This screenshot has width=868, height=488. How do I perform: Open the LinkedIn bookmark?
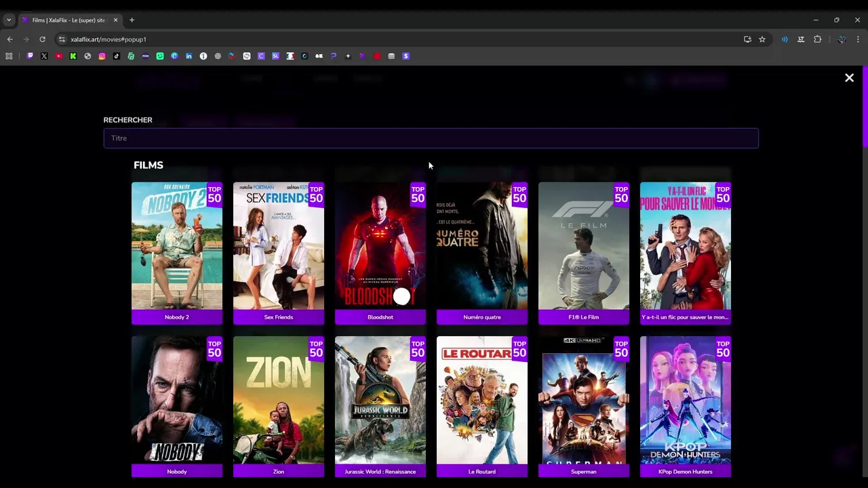(189, 56)
